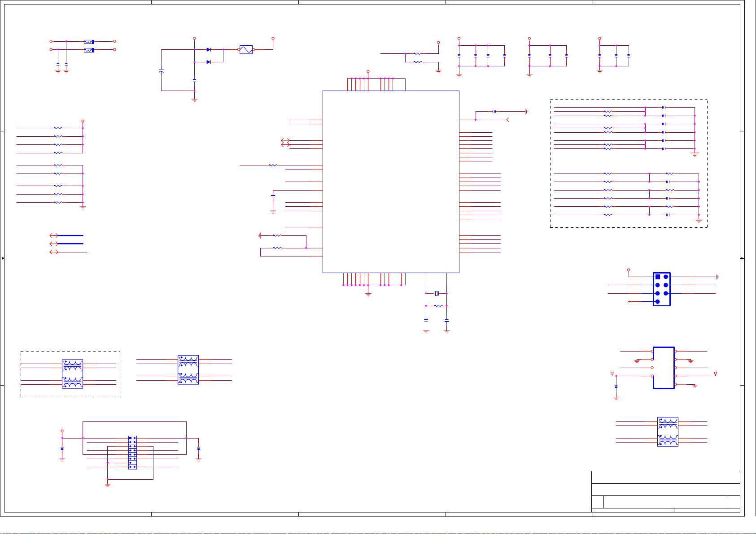Pick the transformer right of the dashed box

188,370
